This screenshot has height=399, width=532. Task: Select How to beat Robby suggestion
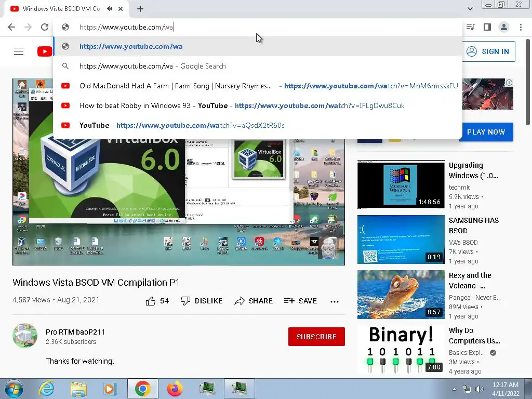click(x=258, y=105)
